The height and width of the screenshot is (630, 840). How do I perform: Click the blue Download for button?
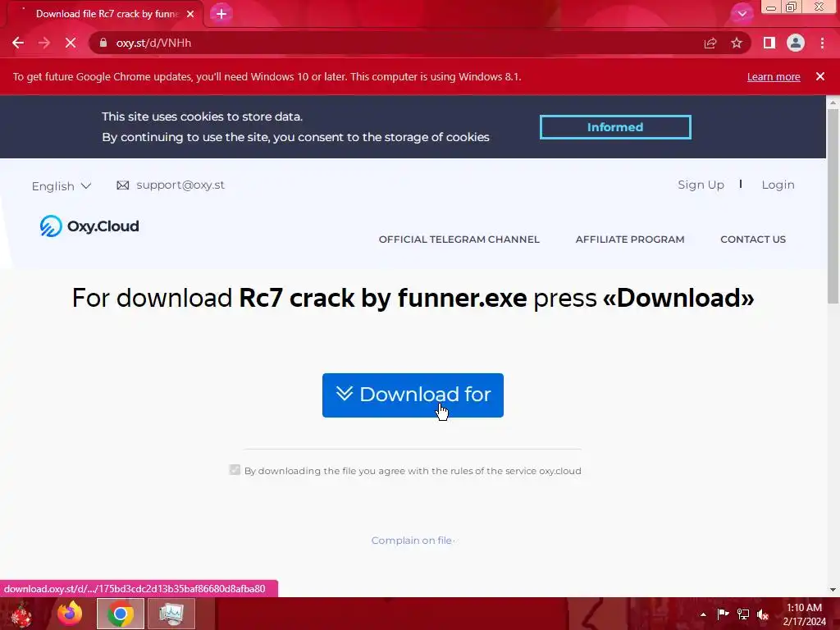click(x=413, y=395)
